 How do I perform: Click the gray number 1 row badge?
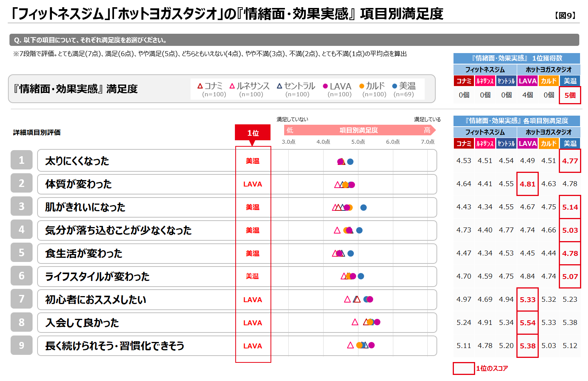pyautogui.click(x=22, y=160)
